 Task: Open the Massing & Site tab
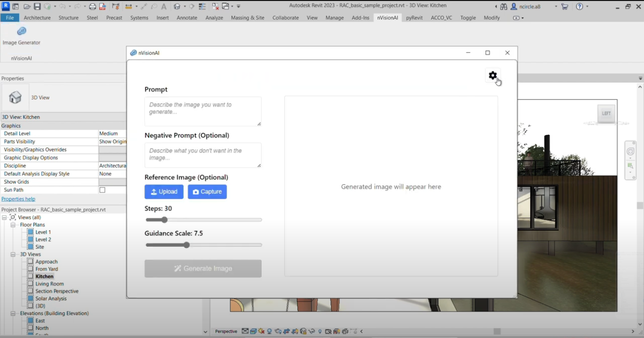[x=248, y=18]
